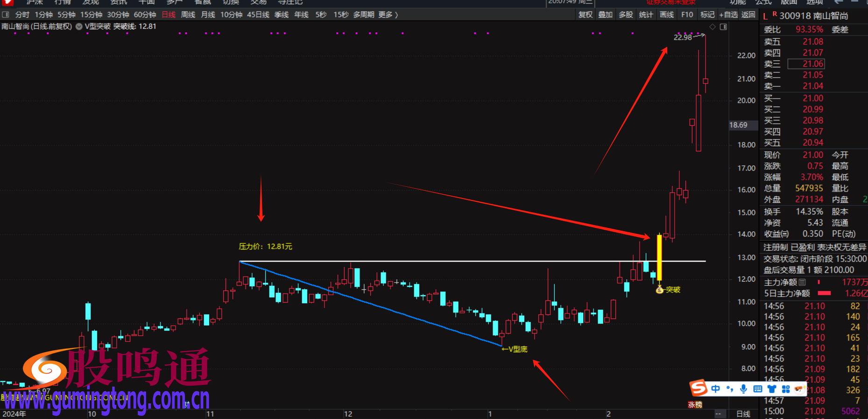Toggle the left sidebar panel icon

[6, 15]
